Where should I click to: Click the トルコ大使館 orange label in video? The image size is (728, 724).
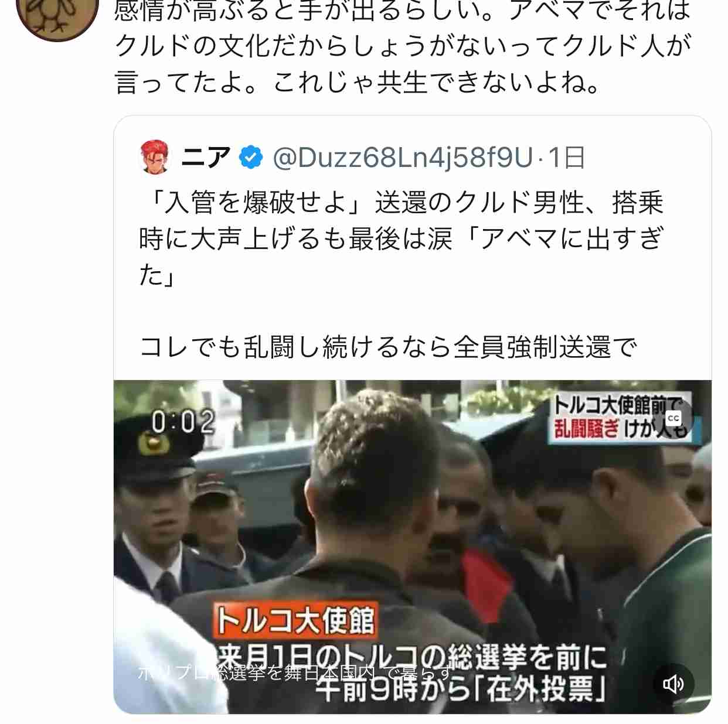(295, 620)
